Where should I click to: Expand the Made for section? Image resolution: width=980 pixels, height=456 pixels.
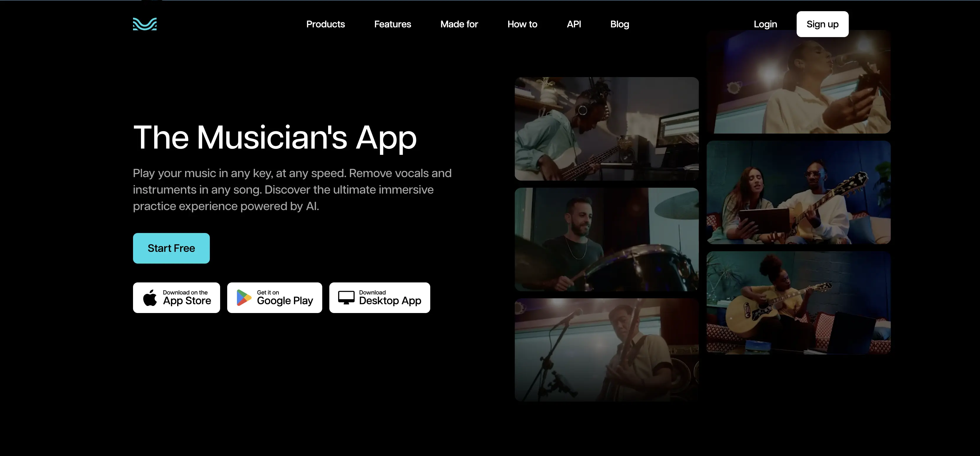(458, 24)
